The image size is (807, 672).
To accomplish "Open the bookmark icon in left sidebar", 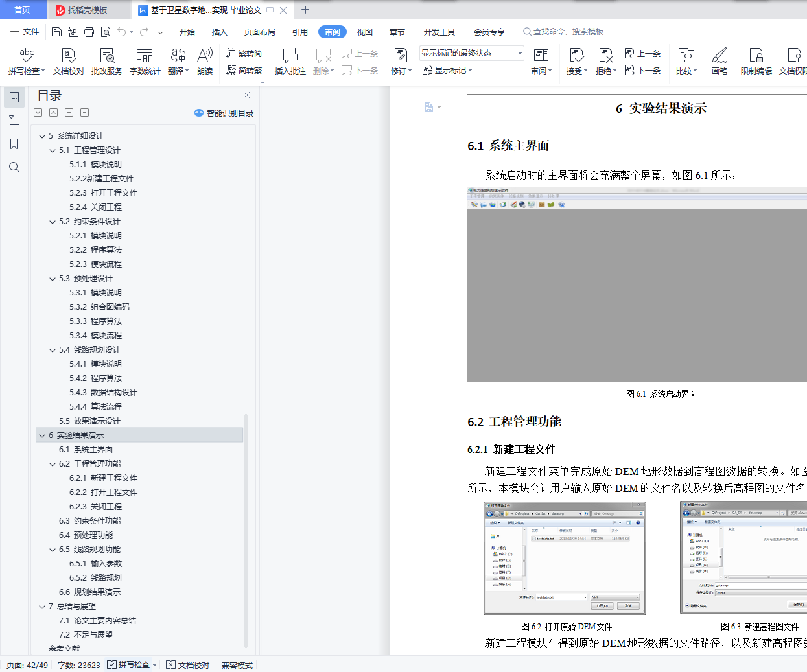I will click(14, 144).
